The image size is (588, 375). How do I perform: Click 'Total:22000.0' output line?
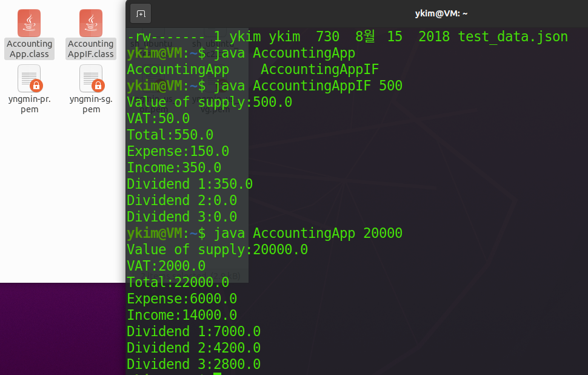(178, 282)
